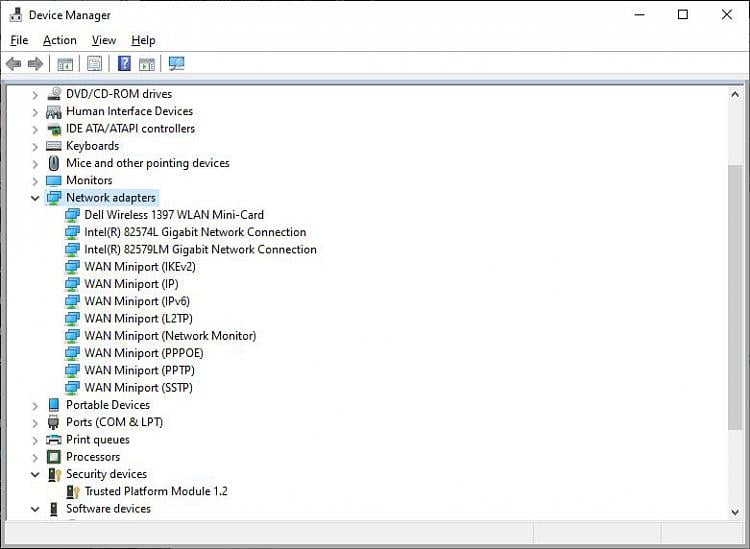Expand the Keyboards category
This screenshot has width=750, height=549.
35,146
